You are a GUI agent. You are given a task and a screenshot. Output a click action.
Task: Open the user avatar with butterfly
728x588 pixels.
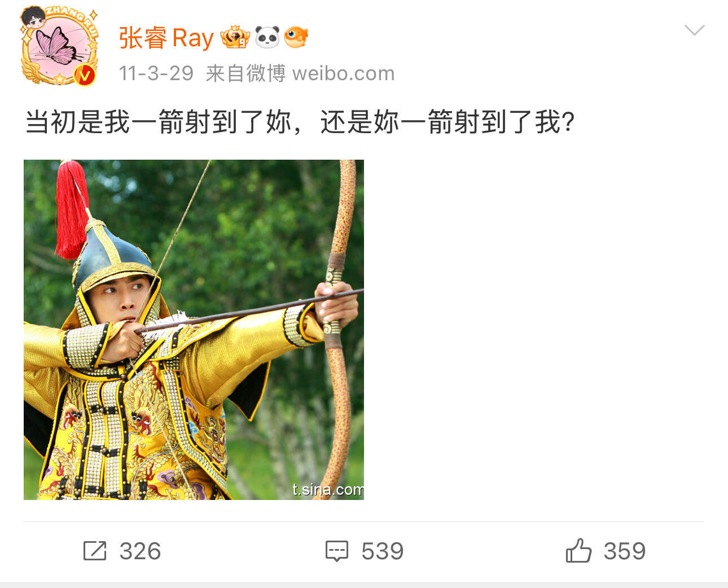[59, 47]
